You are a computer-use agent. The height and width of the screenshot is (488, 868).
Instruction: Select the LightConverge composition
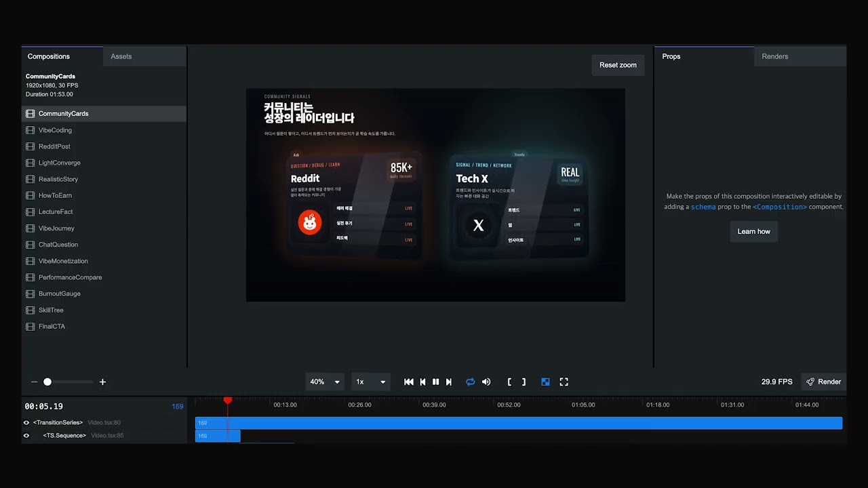tap(104, 163)
